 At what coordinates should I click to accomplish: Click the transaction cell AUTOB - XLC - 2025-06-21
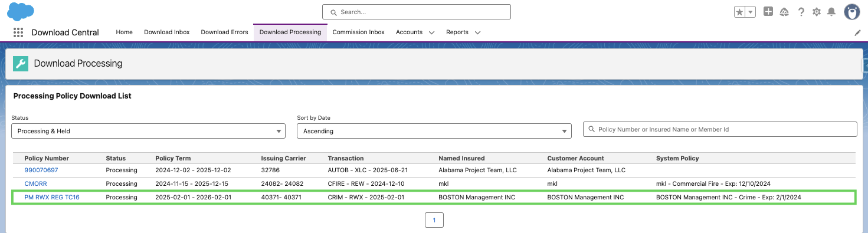point(368,170)
